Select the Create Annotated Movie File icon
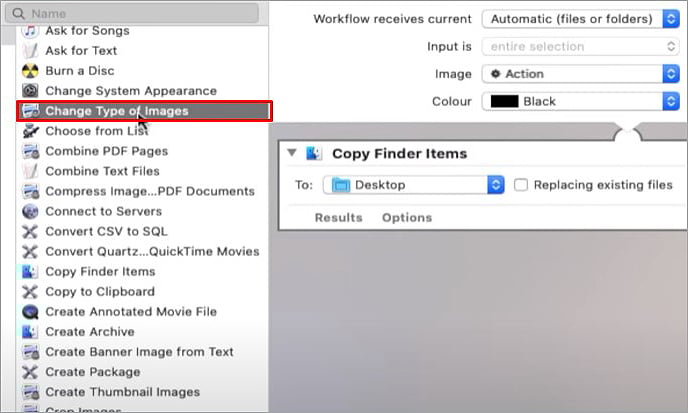The width and height of the screenshot is (688, 413). point(30,312)
